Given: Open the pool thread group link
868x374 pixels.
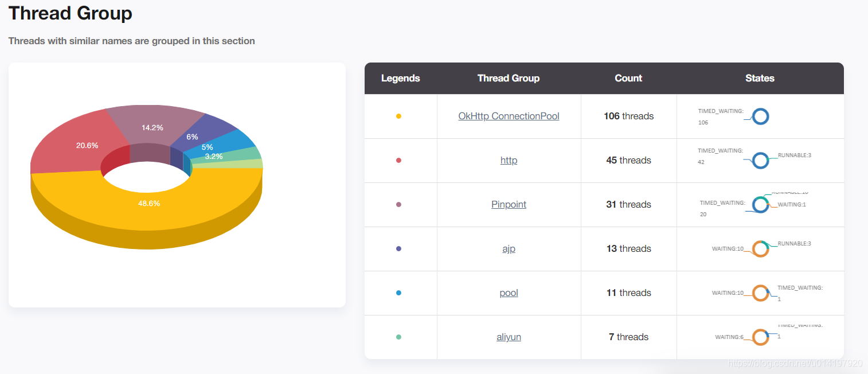Looking at the screenshot, I should tap(509, 293).
